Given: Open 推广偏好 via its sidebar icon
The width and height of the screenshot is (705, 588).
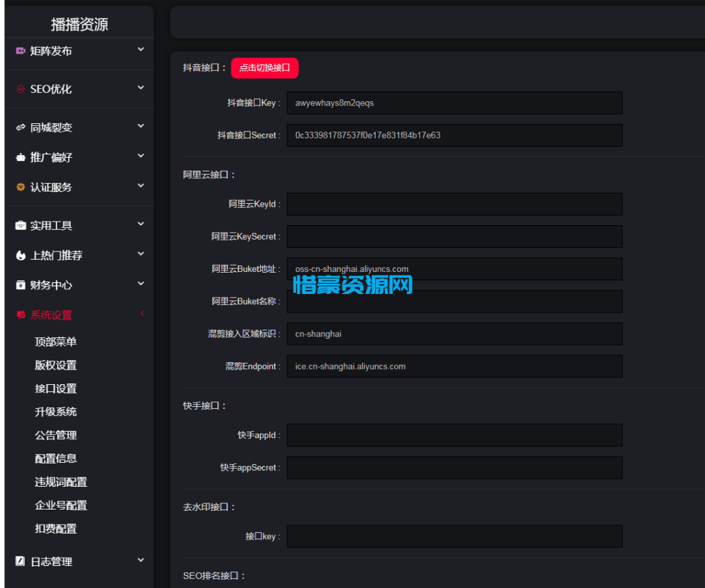Looking at the screenshot, I should [x=19, y=156].
